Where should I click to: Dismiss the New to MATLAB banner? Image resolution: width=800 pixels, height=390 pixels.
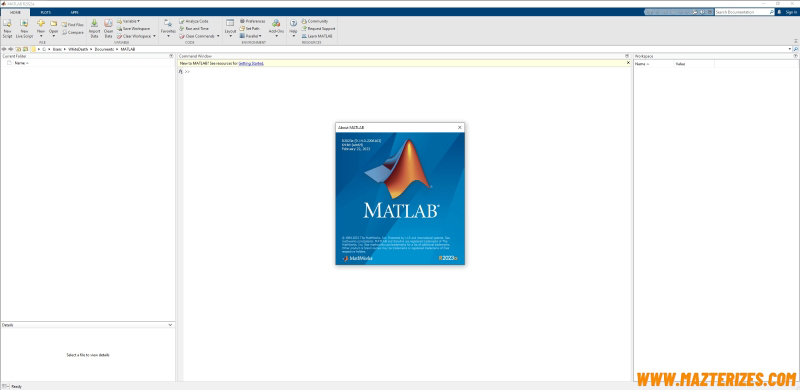click(628, 63)
